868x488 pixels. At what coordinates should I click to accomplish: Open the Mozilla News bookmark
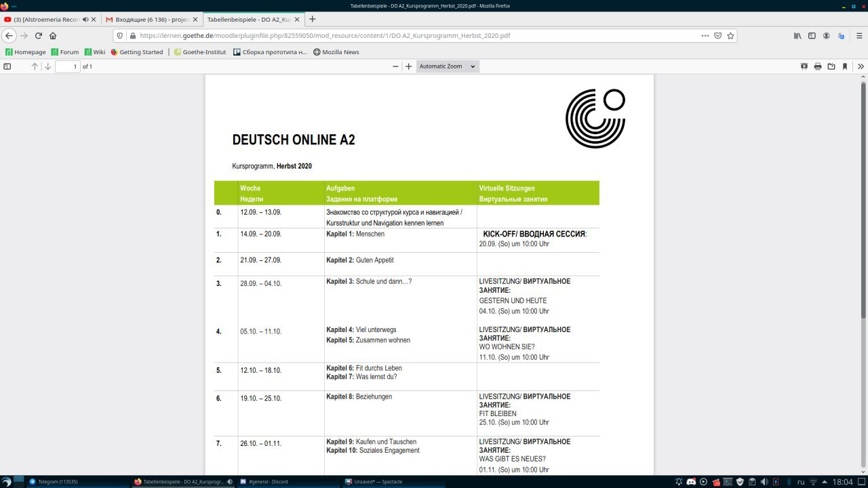(x=336, y=52)
